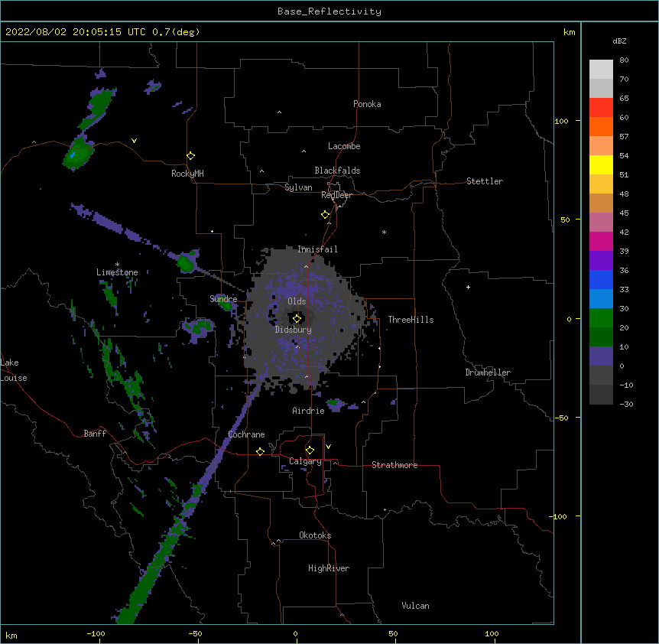Select the magenta 42 dBZ color swatch
The width and height of the screenshot is (659, 644).
coord(601,241)
